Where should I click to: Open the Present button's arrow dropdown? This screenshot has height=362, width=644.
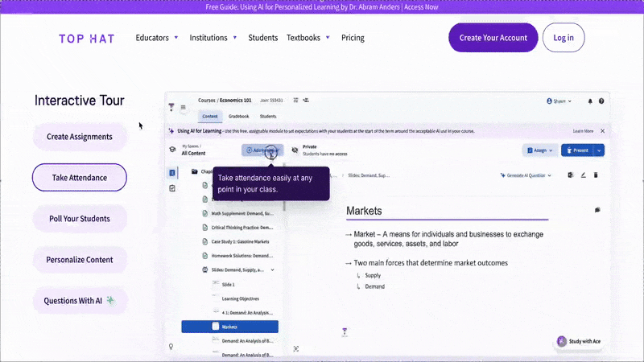click(599, 150)
